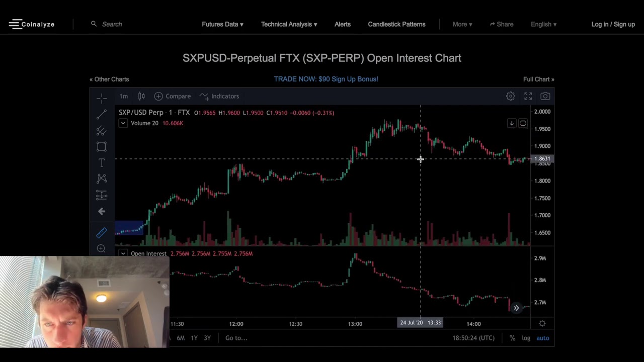Open the Alerts page
Image resolution: width=644 pixels, height=362 pixels.
tap(343, 24)
